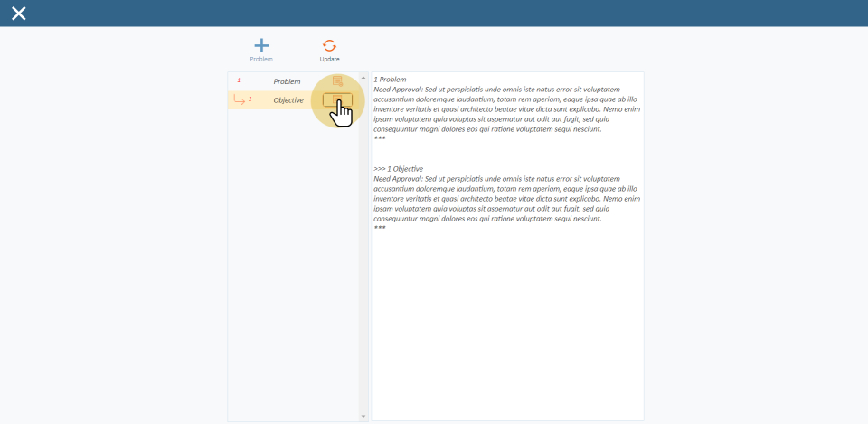Click the sub-item arrow icon beside Objective

[239, 100]
